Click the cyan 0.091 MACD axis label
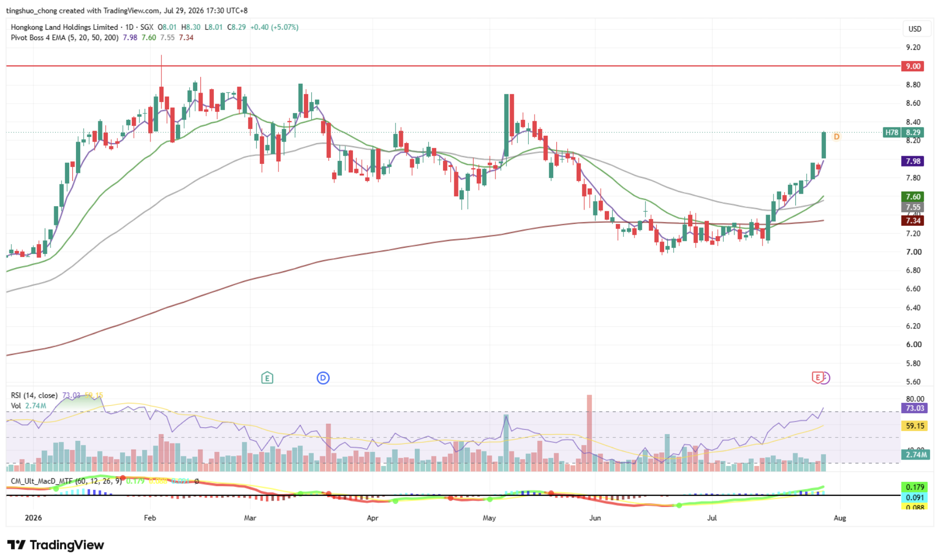Viewport: 940px width, 560px height. point(914,498)
